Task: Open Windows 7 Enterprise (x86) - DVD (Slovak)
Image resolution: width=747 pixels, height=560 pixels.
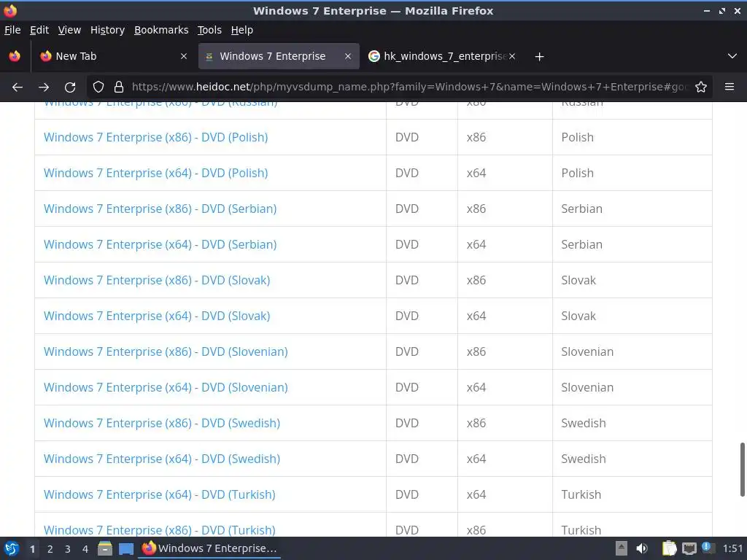Action: click(157, 280)
